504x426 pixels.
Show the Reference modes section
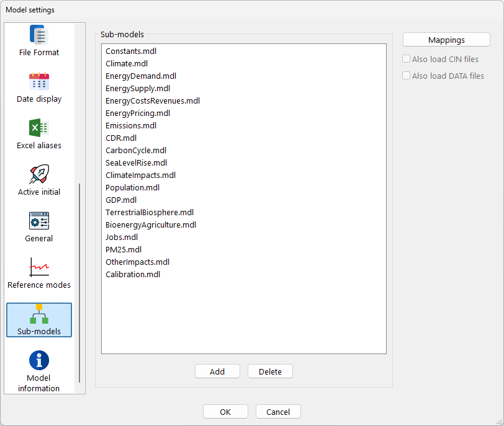[x=39, y=268]
